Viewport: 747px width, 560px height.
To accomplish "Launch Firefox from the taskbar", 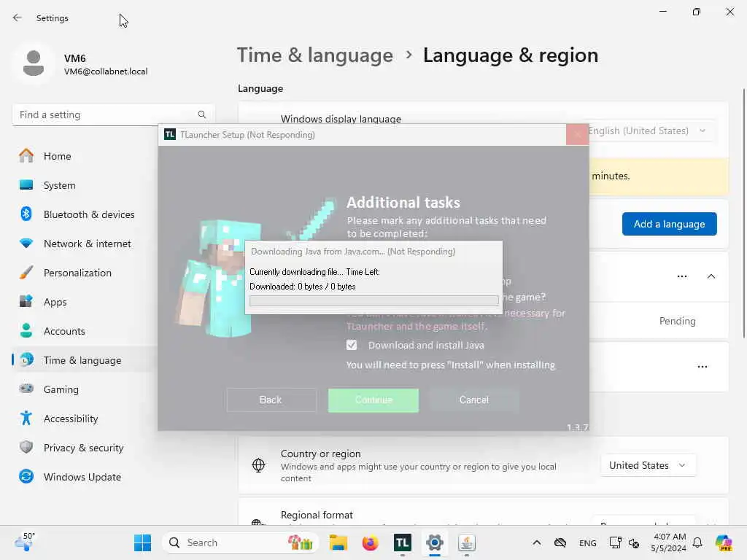I will pos(370,542).
